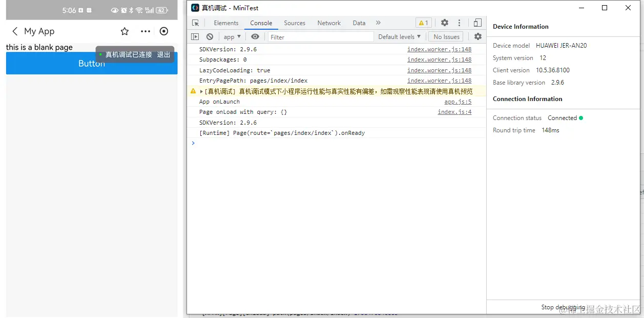Expand the 真机调试 warning message
644x318 pixels.
coord(202,91)
